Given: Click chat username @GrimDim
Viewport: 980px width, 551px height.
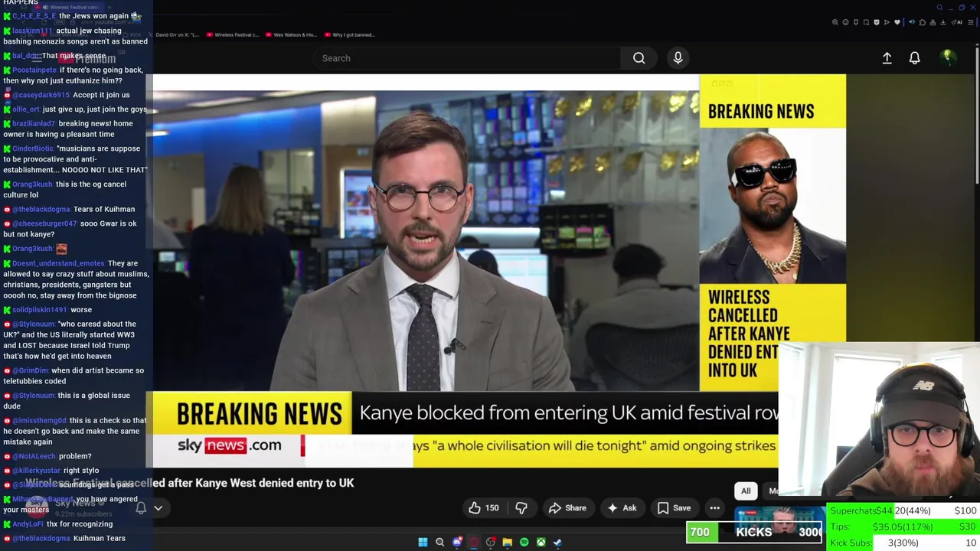Looking at the screenshot, I should pyautogui.click(x=31, y=370).
